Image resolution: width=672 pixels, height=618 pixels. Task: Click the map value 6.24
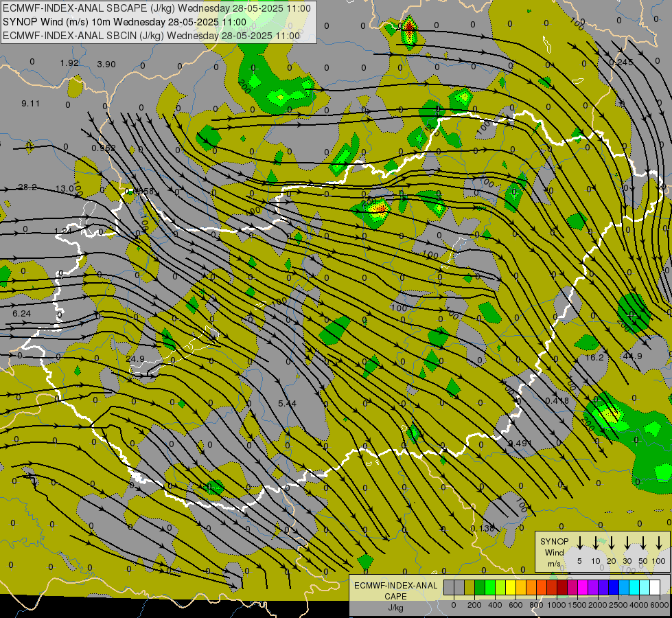click(21, 314)
